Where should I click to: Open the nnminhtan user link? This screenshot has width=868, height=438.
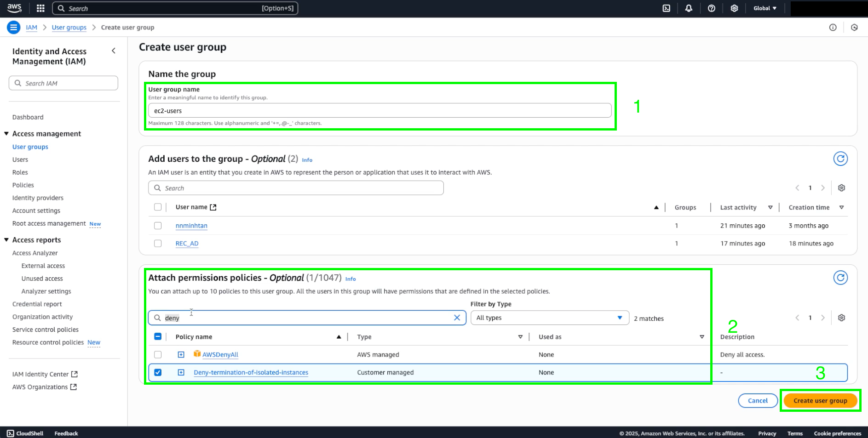(x=191, y=226)
